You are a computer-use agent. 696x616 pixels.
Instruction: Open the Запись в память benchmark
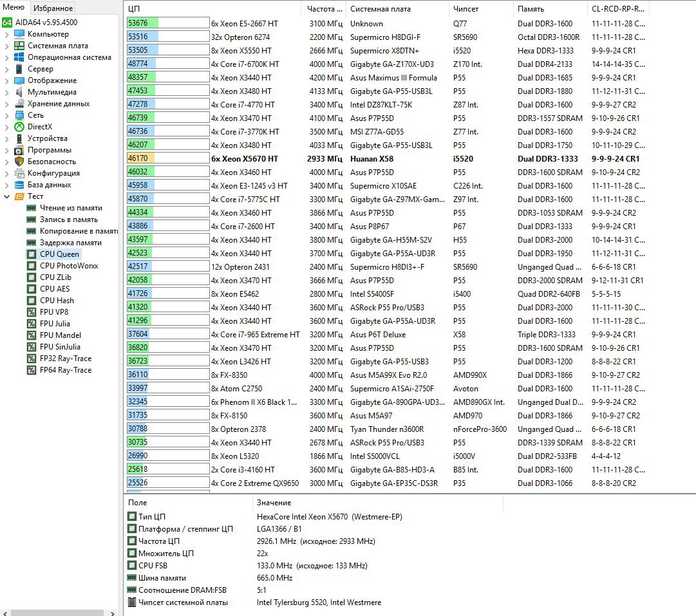pos(69,219)
